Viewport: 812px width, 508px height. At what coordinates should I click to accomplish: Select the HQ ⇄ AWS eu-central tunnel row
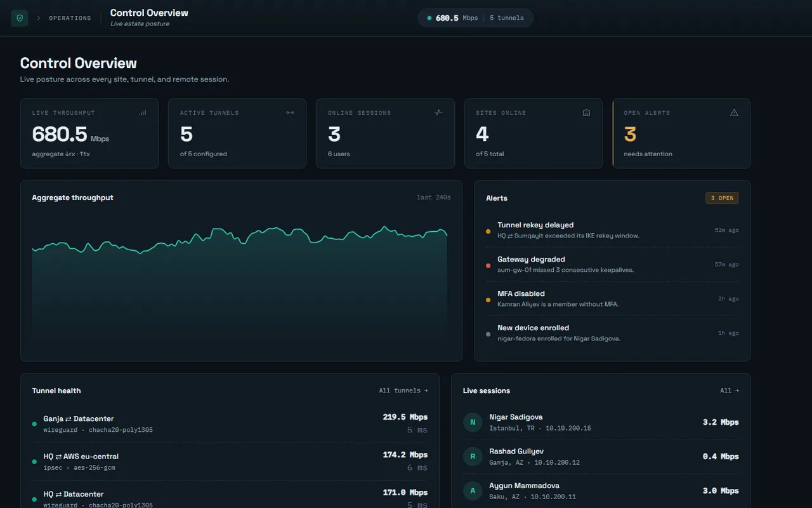pos(230,462)
